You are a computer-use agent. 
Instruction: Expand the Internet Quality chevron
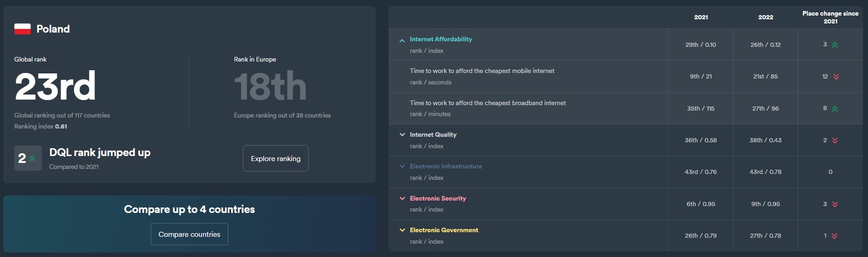coord(402,134)
